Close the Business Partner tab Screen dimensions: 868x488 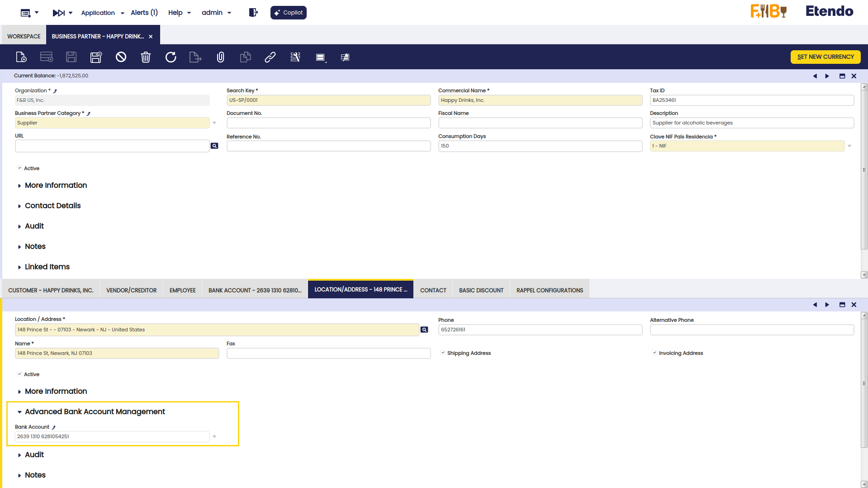[151, 37]
